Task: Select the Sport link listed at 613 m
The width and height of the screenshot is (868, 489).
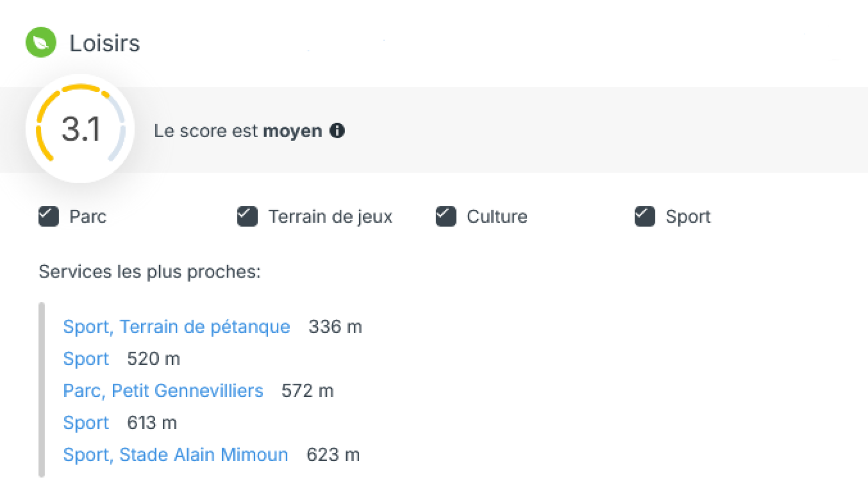Action: point(86,422)
